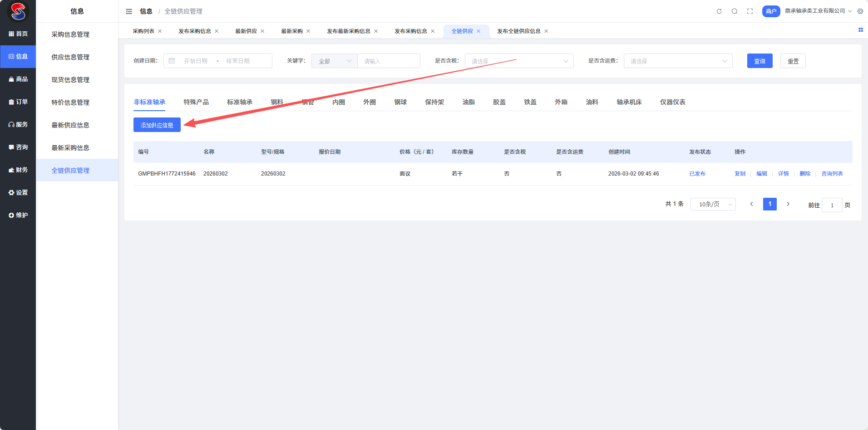Open the gear settings icon top right
The height and width of the screenshot is (430, 868).
(860, 11)
